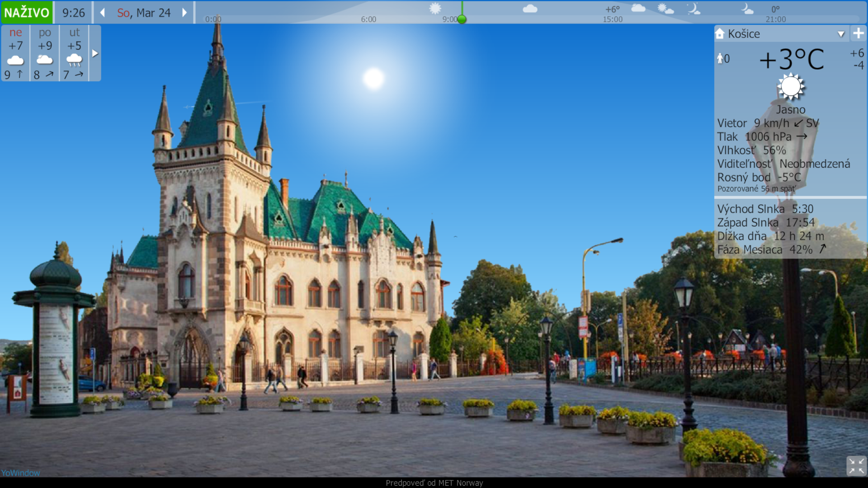Viewport: 868px width, 488px height.
Task: Click the NAŽIVO live mode button
Action: [27, 13]
